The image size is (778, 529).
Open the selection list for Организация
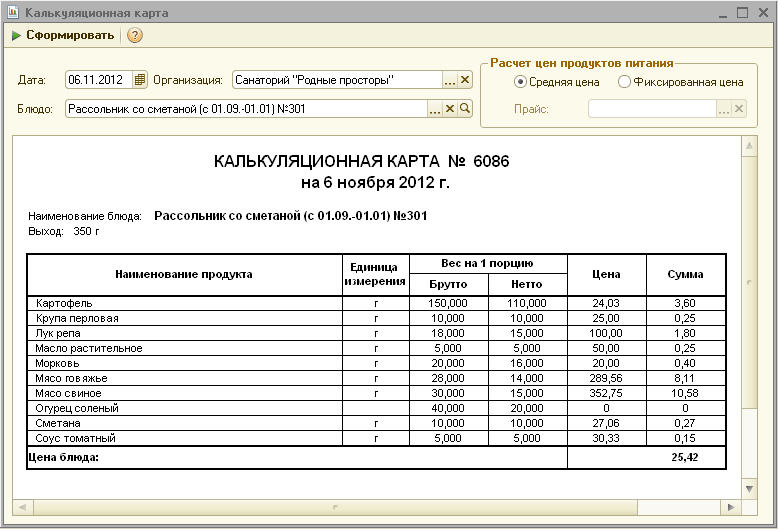pos(450,80)
